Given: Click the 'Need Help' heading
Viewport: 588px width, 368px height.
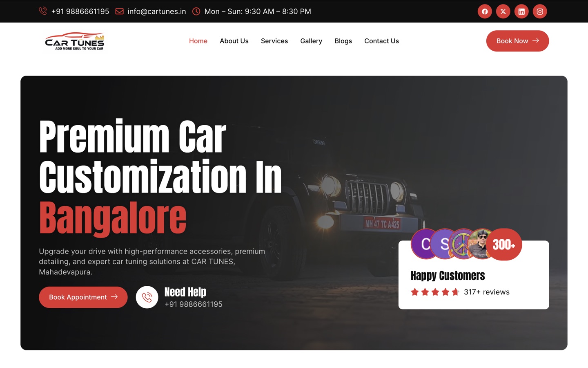Looking at the screenshot, I should [x=185, y=292].
